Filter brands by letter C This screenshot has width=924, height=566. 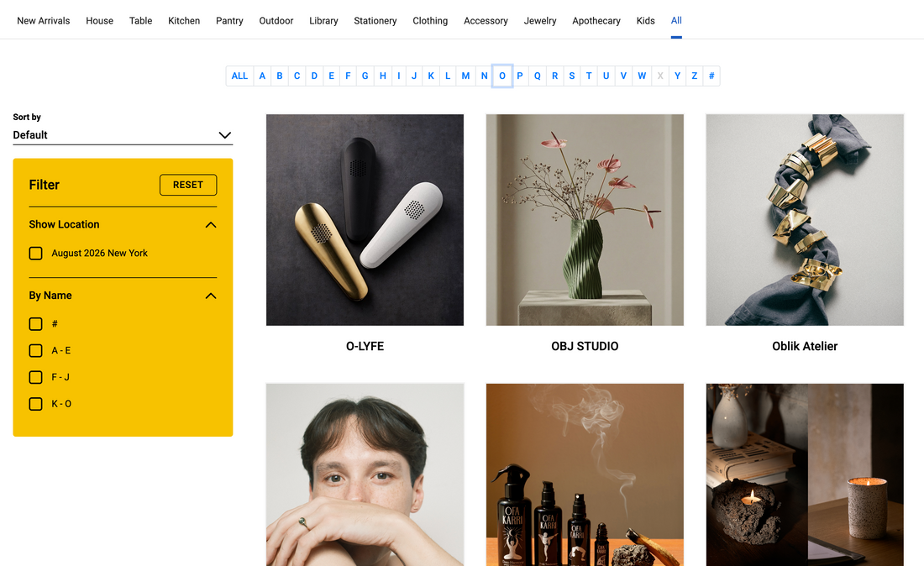click(297, 76)
